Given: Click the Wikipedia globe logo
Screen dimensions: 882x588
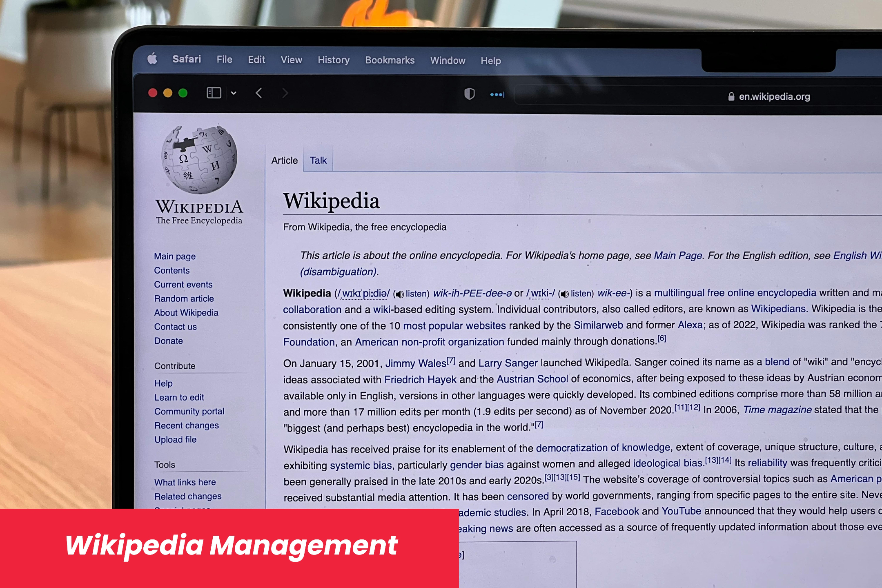Looking at the screenshot, I should pos(199,159).
